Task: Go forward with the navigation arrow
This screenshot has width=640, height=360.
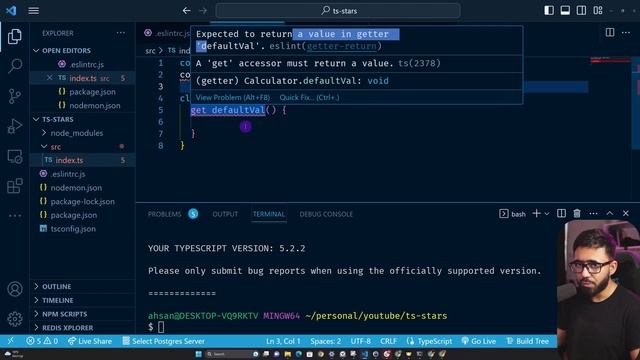Action: tap(203, 11)
